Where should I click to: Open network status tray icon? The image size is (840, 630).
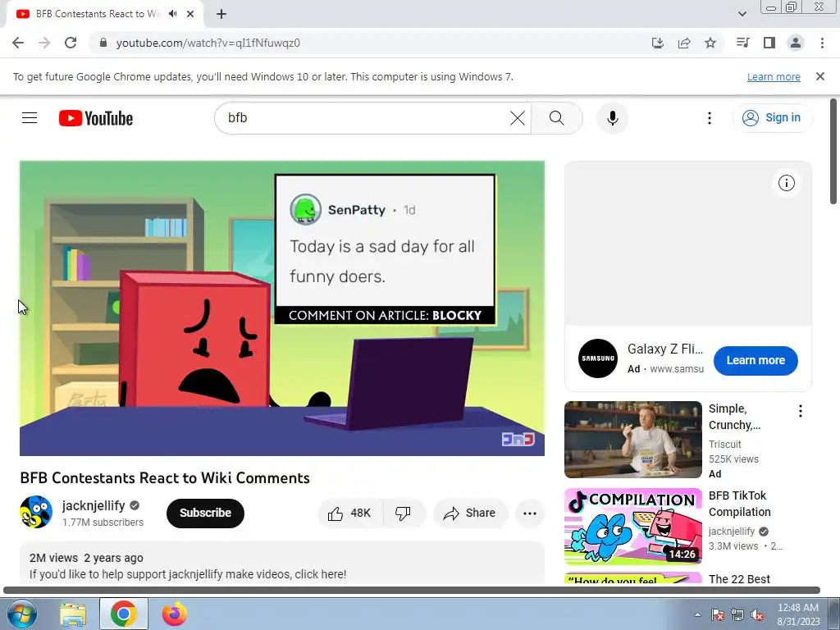pos(737,615)
